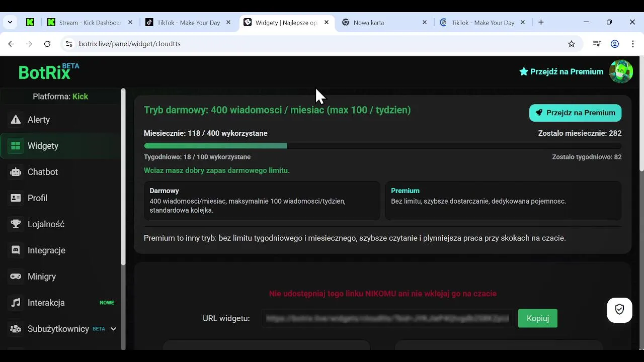Click the Interakcja music note icon
644x362 pixels.
(16, 303)
